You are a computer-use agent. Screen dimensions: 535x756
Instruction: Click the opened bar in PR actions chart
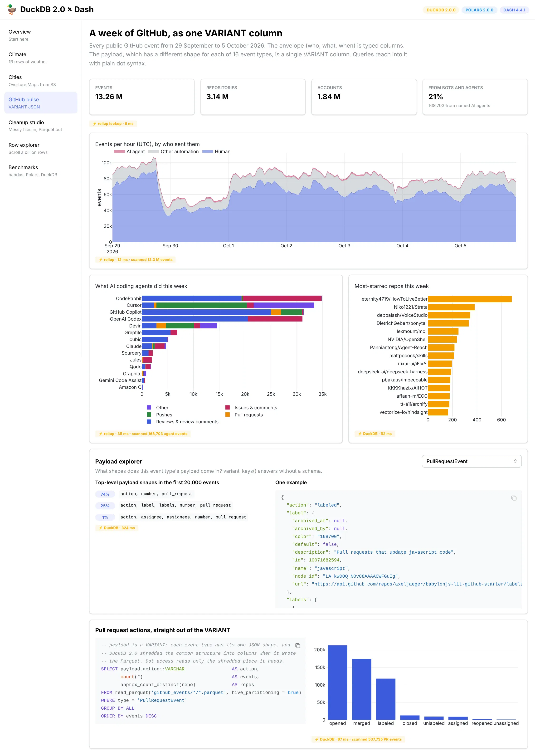click(337, 682)
